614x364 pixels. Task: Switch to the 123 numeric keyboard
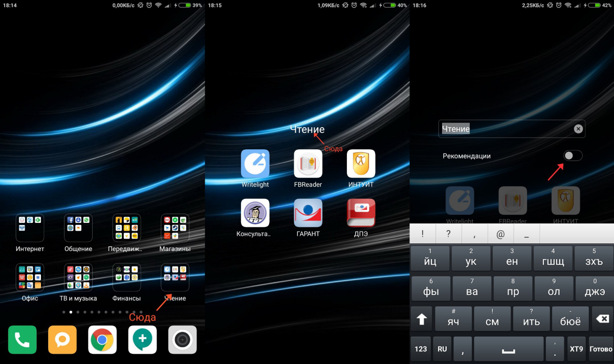pyautogui.click(x=421, y=349)
